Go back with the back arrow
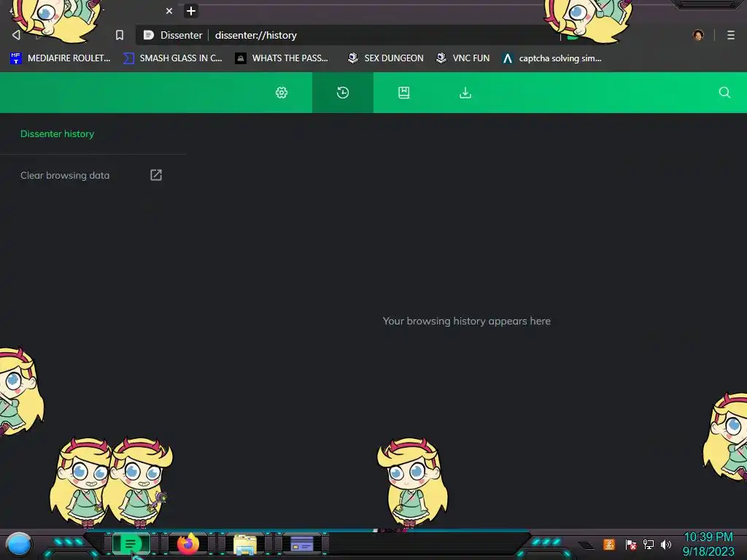Image resolution: width=747 pixels, height=560 pixels. (x=16, y=35)
